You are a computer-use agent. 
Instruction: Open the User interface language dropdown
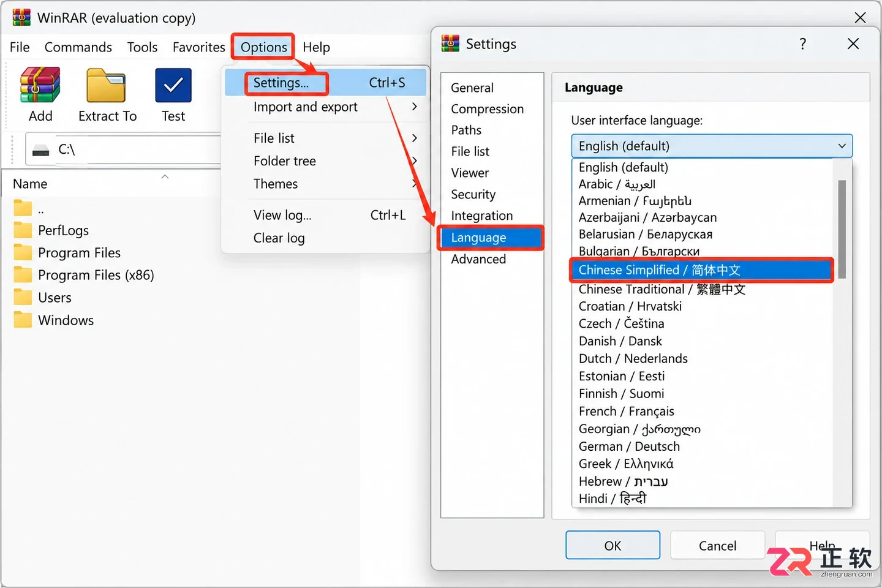pos(712,146)
